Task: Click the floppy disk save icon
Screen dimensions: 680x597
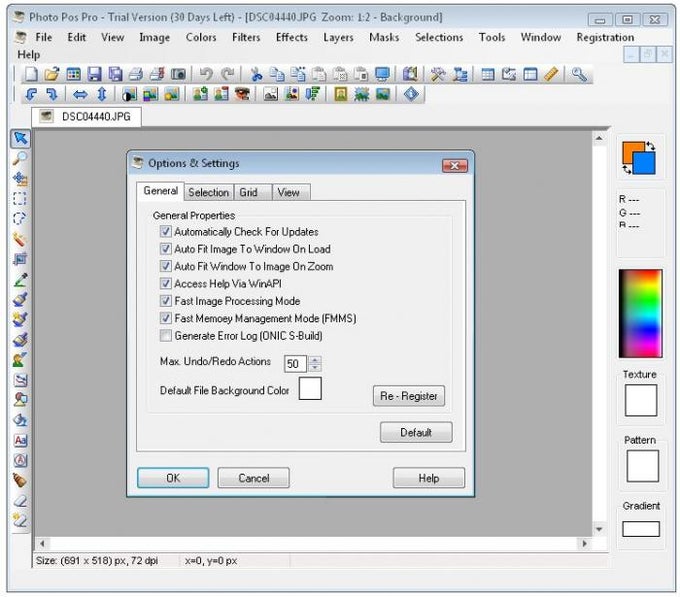Action: tap(94, 75)
